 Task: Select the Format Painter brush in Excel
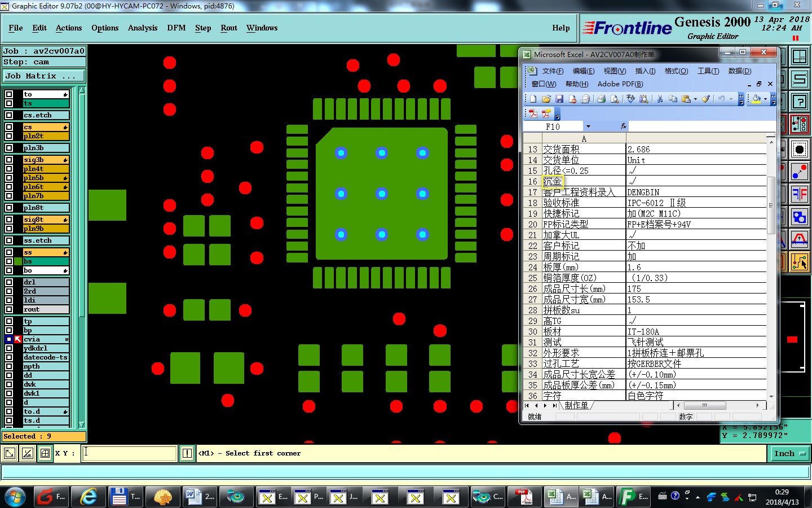(705, 99)
